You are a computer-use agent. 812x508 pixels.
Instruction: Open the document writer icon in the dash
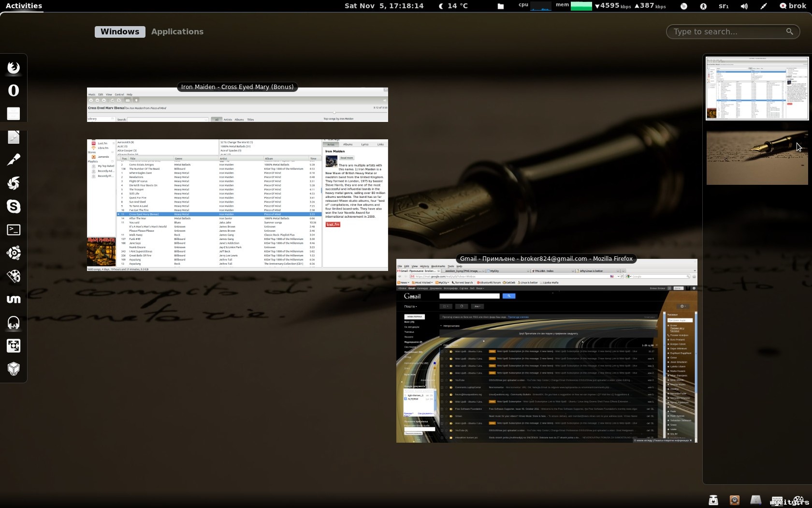pyautogui.click(x=14, y=137)
